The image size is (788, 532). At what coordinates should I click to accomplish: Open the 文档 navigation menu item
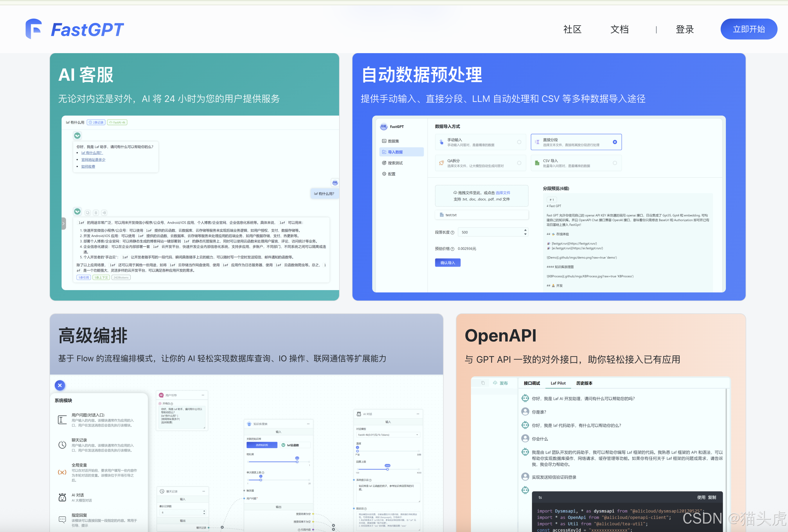[x=619, y=29]
